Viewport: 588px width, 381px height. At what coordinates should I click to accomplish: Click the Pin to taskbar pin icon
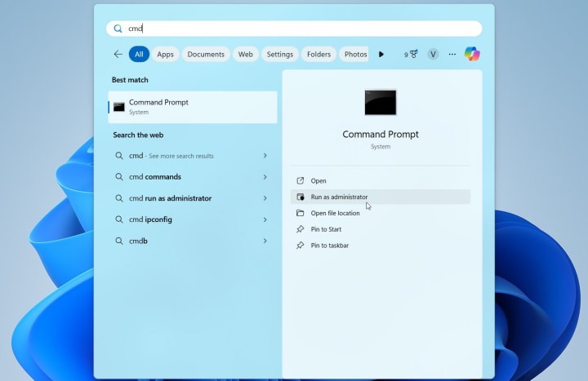coord(300,246)
